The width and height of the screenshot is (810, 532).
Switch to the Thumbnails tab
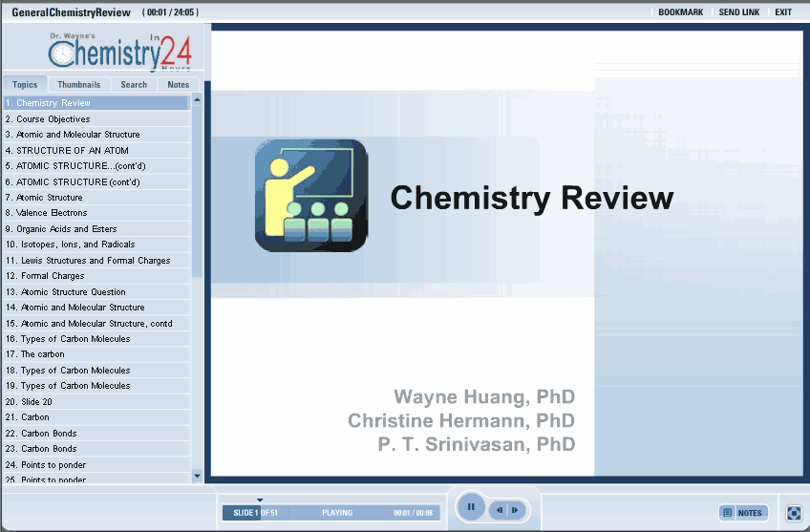pyautogui.click(x=78, y=85)
